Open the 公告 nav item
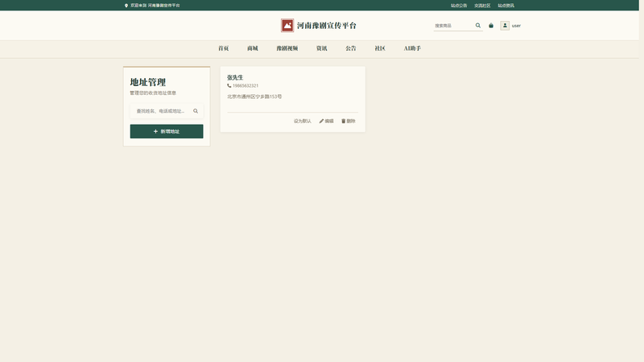Image resolution: width=644 pixels, height=362 pixels. click(x=351, y=48)
